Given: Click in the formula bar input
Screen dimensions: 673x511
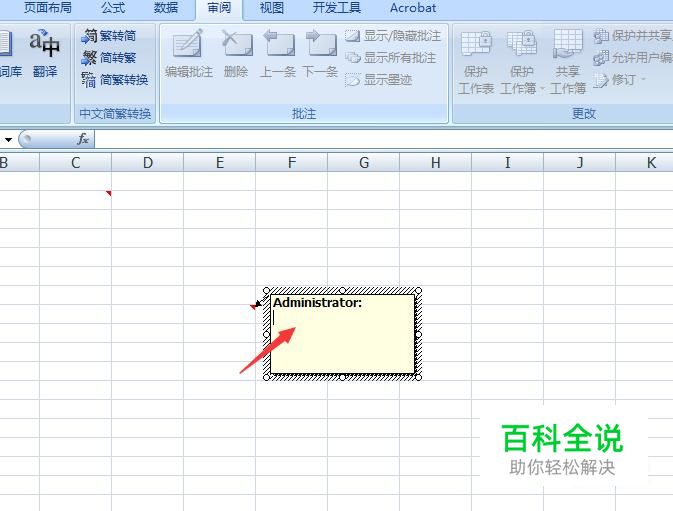Looking at the screenshot, I should tap(383, 139).
